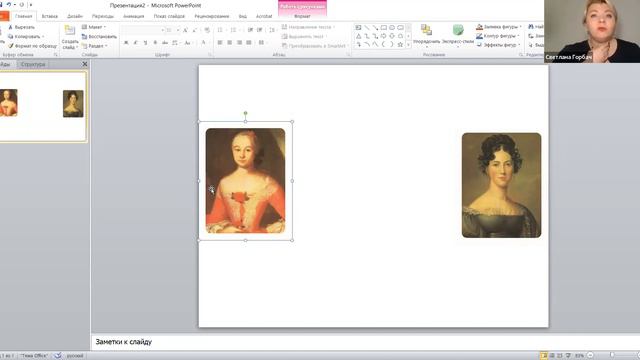640x360 pixels.
Task: Click the Notes field (Заметки к слайду)
Action: pyautogui.click(x=365, y=342)
